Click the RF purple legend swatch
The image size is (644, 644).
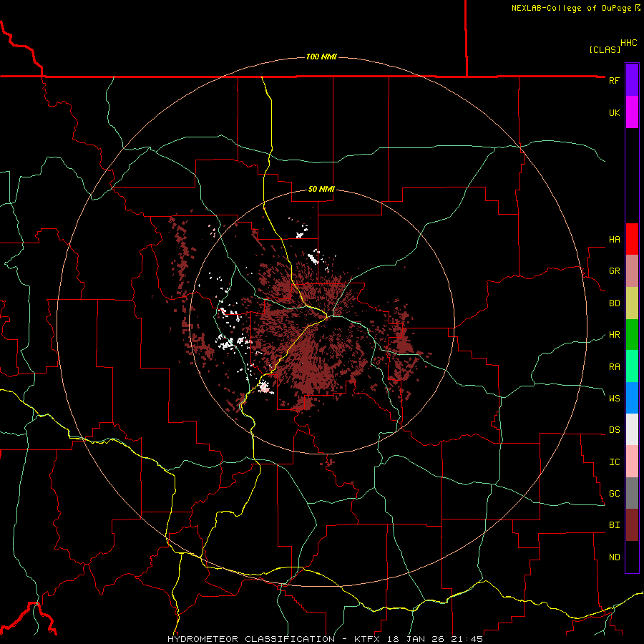click(632, 80)
